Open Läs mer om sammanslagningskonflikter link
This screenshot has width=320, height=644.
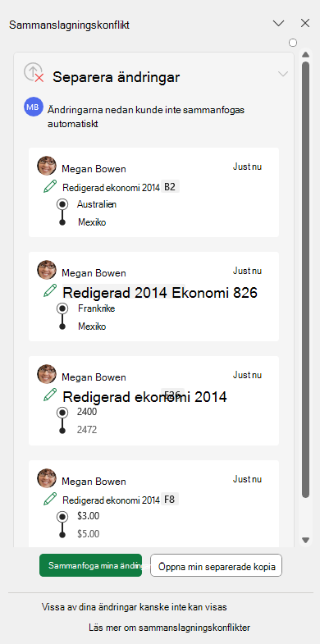pyautogui.click(x=169, y=628)
